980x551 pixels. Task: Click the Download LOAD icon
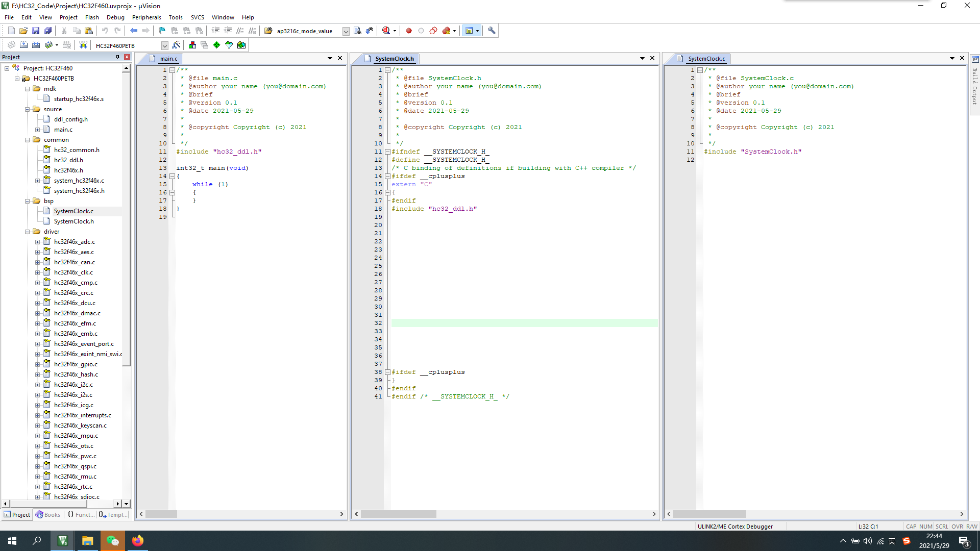click(83, 45)
